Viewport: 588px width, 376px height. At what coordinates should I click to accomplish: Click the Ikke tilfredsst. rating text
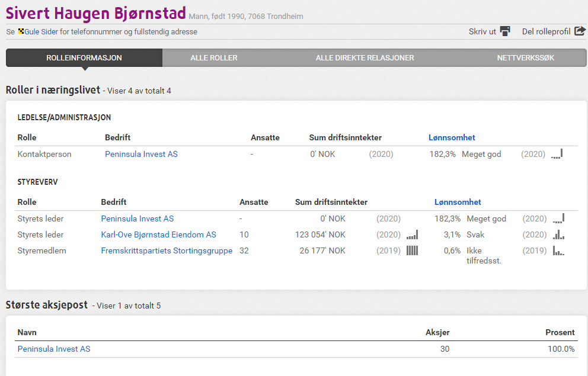[x=484, y=255]
